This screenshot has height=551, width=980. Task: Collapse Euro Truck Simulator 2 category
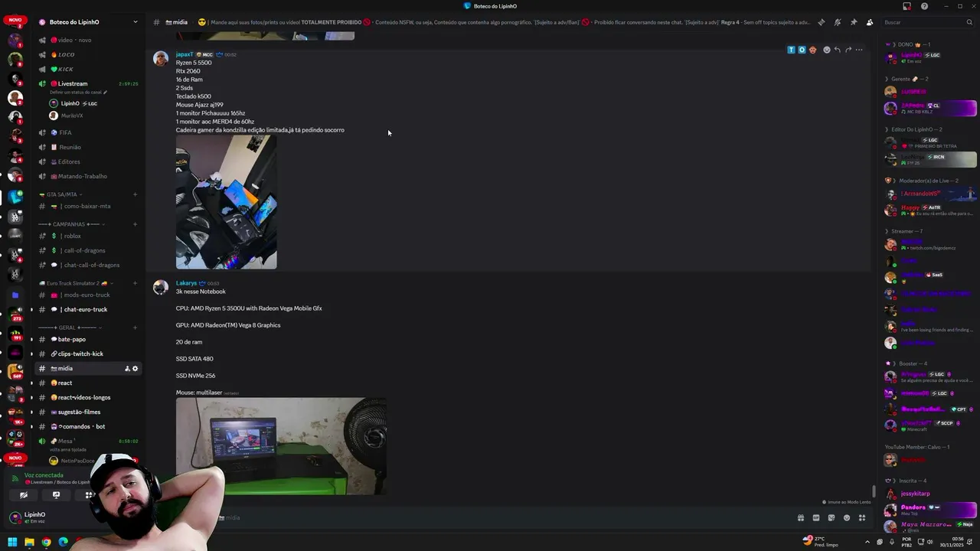point(75,283)
